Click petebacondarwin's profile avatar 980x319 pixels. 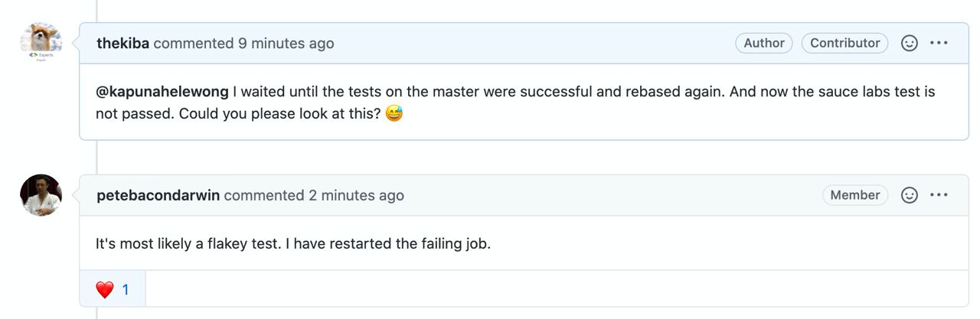41,195
